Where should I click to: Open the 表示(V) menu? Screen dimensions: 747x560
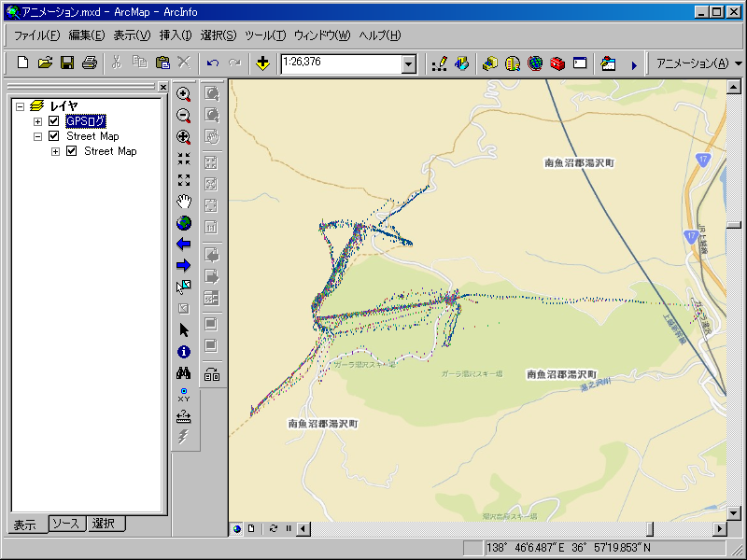[132, 35]
